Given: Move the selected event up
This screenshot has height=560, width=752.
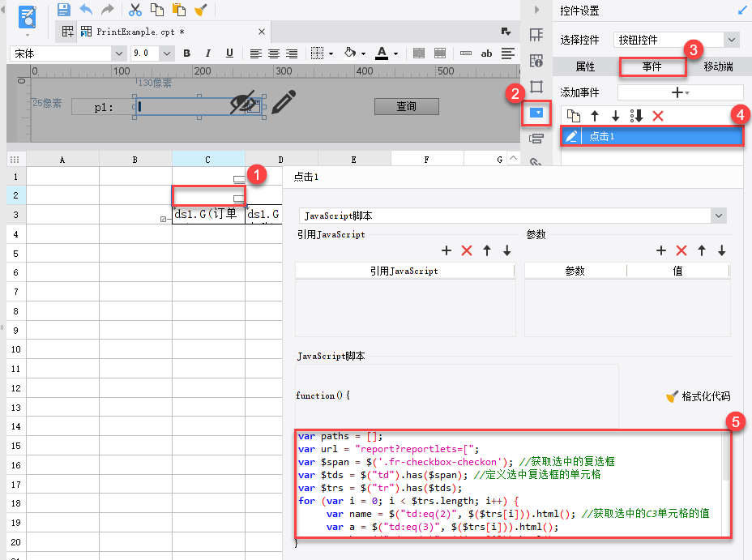Looking at the screenshot, I should 595,116.
